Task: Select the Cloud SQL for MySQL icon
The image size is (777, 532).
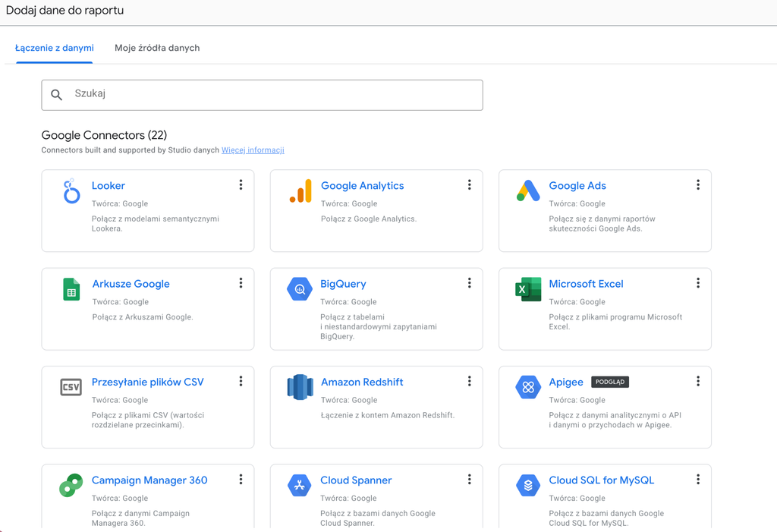Action: [x=528, y=486]
